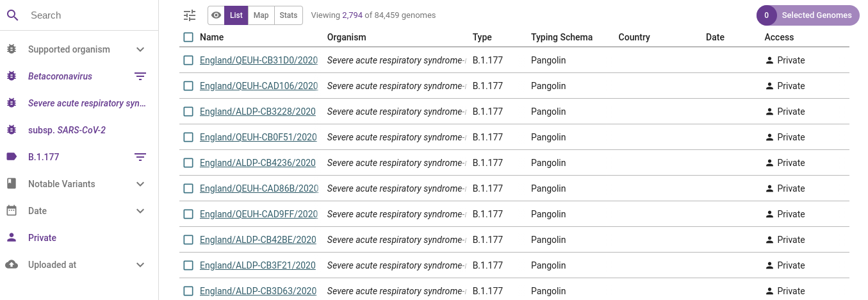
Task: Click the Uploaded at cloud icon
Action: pyautogui.click(x=12, y=265)
